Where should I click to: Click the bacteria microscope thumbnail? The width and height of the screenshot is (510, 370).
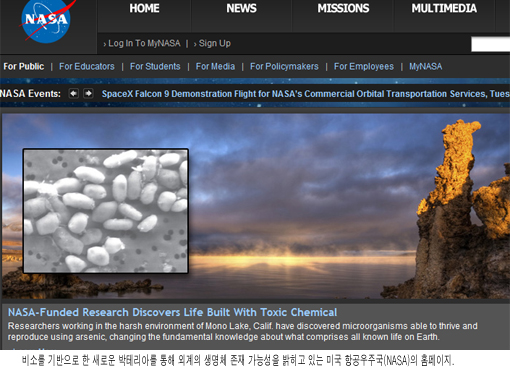click(x=106, y=211)
